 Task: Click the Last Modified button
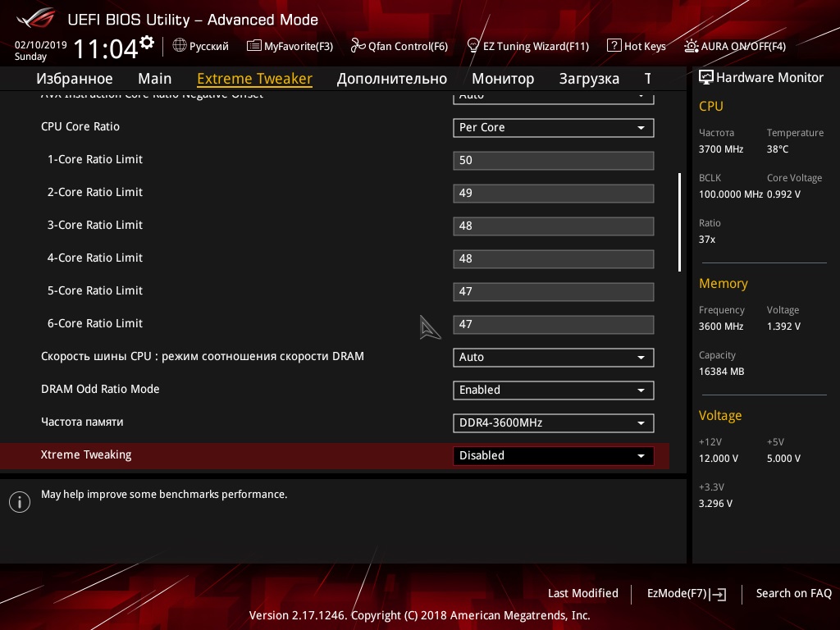[583, 593]
